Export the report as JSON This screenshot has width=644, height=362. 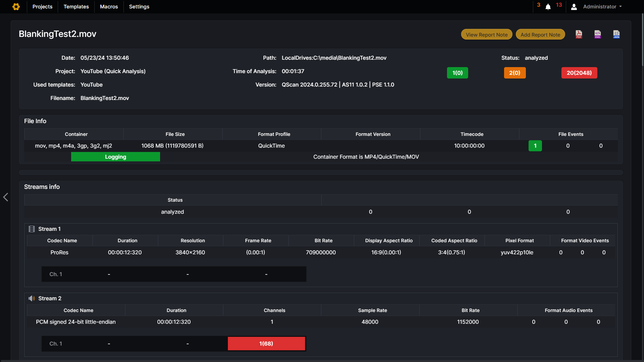616,34
